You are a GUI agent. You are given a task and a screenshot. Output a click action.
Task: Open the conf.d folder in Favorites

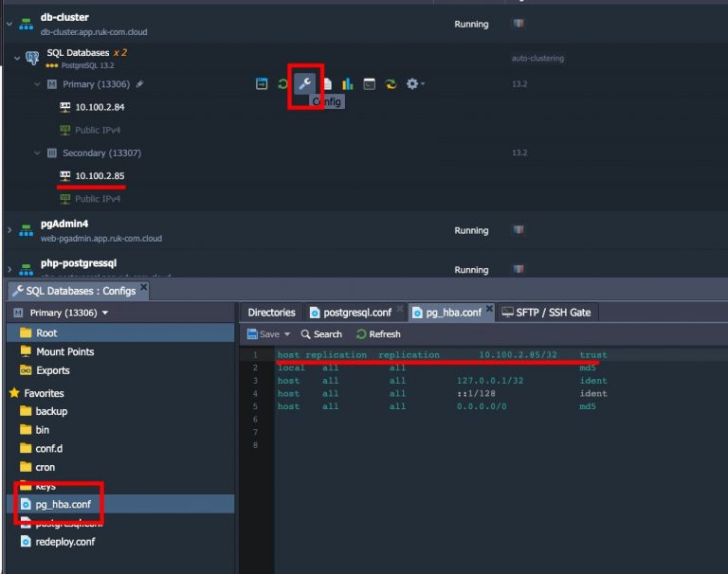(51, 449)
